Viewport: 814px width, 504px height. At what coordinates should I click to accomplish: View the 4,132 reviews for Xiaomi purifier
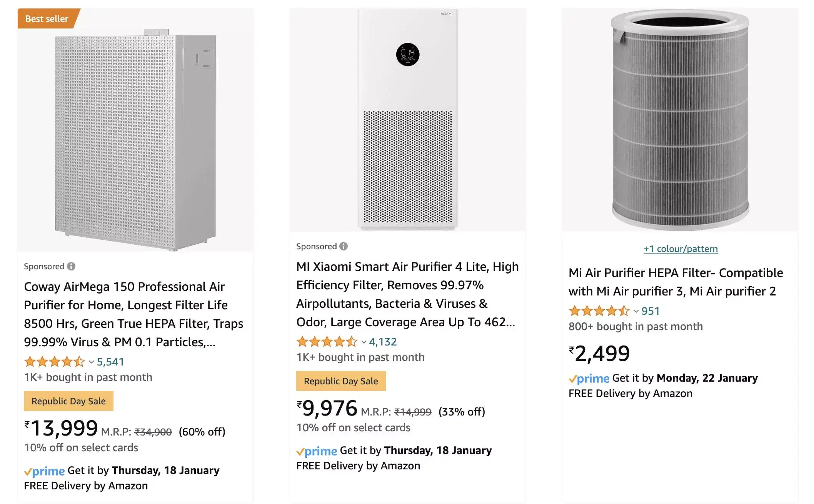(x=383, y=342)
